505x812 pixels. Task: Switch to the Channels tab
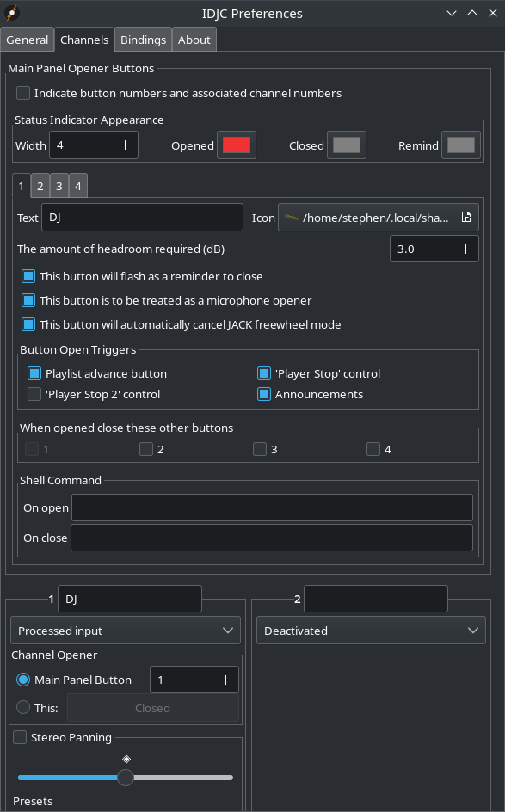84,40
